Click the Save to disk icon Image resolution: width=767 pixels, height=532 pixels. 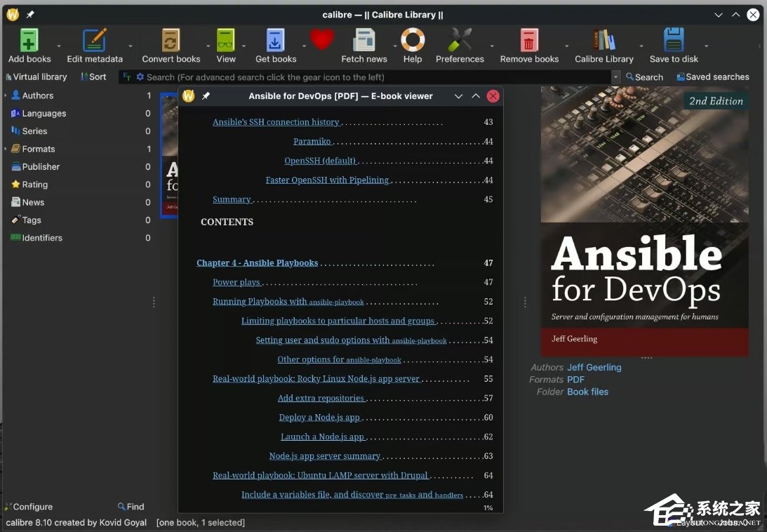674,41
